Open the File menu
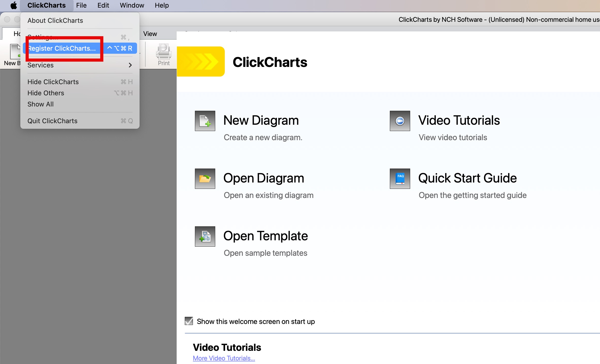Viewport: 600px width, 364px height. pyautogui.click(x=81, y=5)
